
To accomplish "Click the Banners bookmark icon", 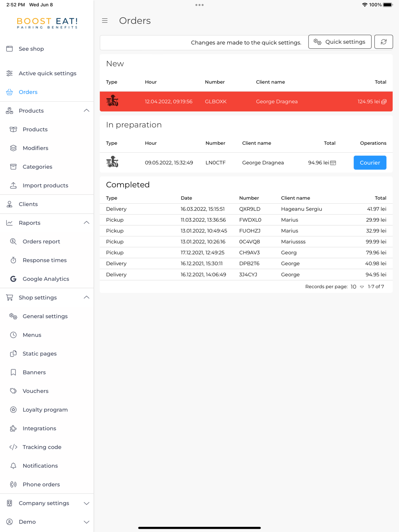I will [13, 372].
